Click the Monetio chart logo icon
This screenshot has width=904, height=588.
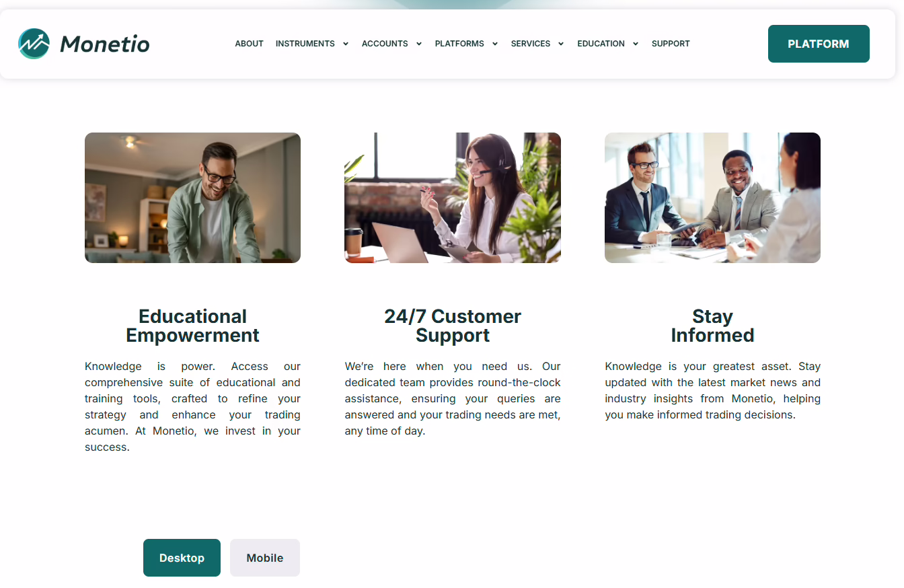pos(34,44)
